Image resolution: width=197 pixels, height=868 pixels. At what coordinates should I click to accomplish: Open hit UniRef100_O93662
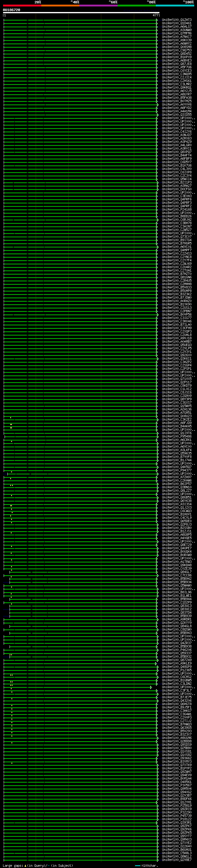coord(177,758)
